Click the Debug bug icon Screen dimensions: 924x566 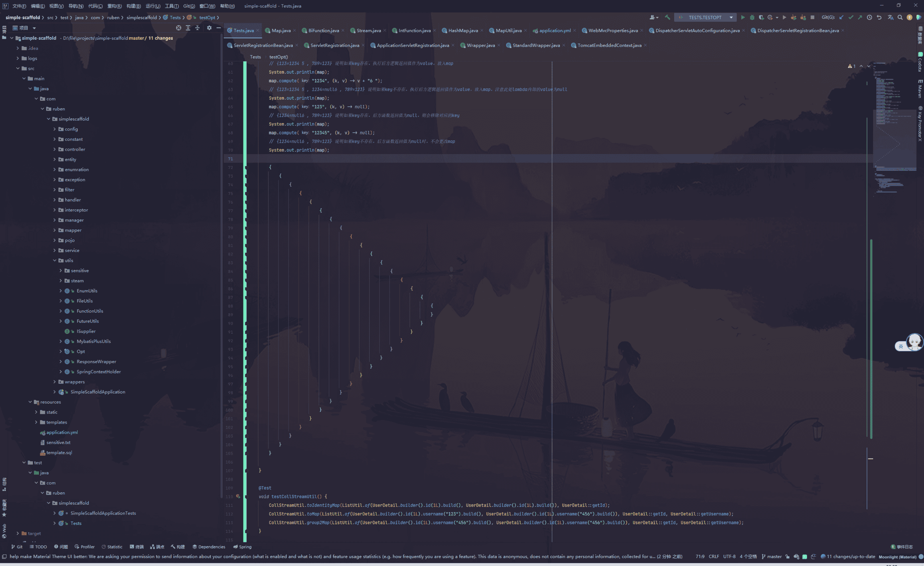[752, 17]
